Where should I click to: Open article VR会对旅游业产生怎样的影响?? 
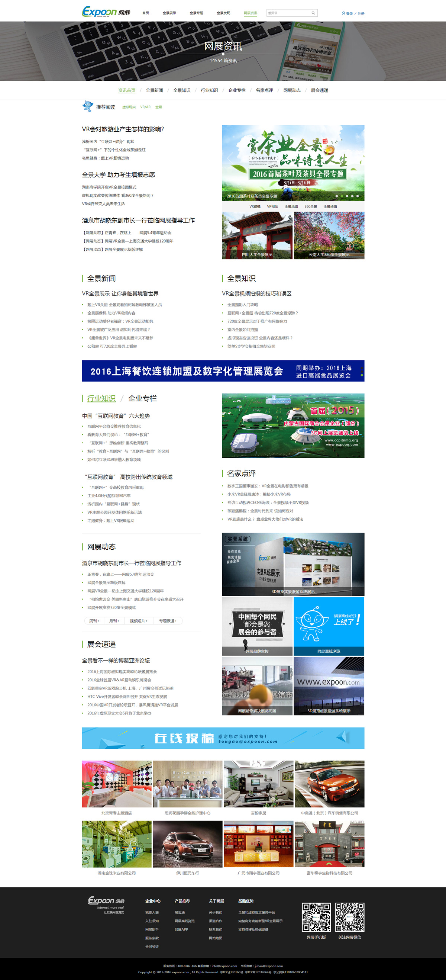click(123, 129)
